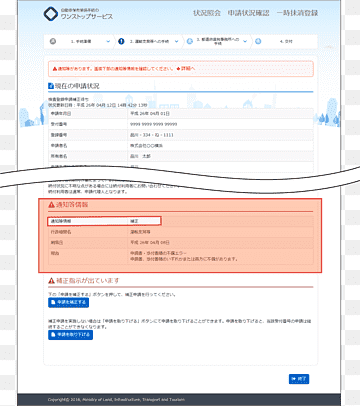Open the 状況照会 menu item
360x406 pixels.
[207, 13]
